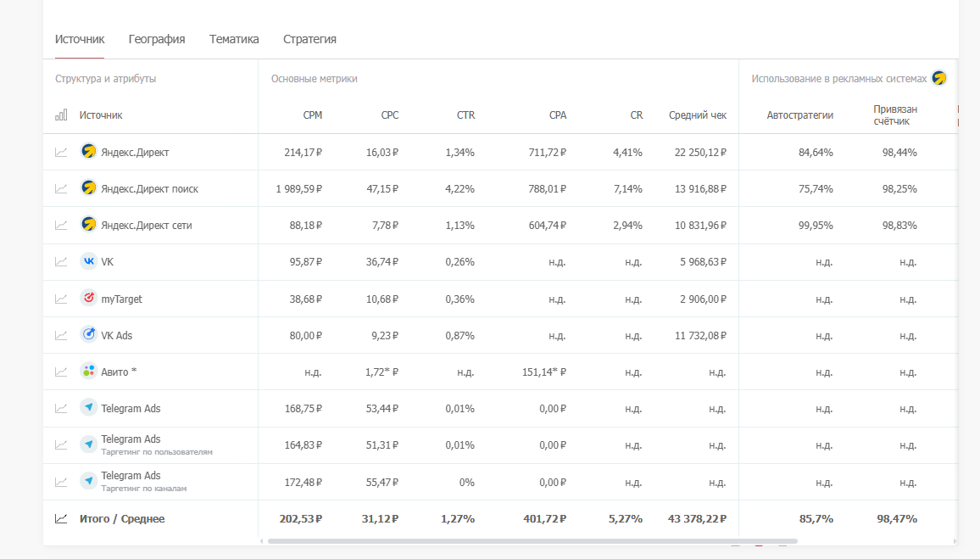The width and height of the screenshot is (980, 559).
Task: Click the horizontal table scrollbar
Action: tap(532, 540)
